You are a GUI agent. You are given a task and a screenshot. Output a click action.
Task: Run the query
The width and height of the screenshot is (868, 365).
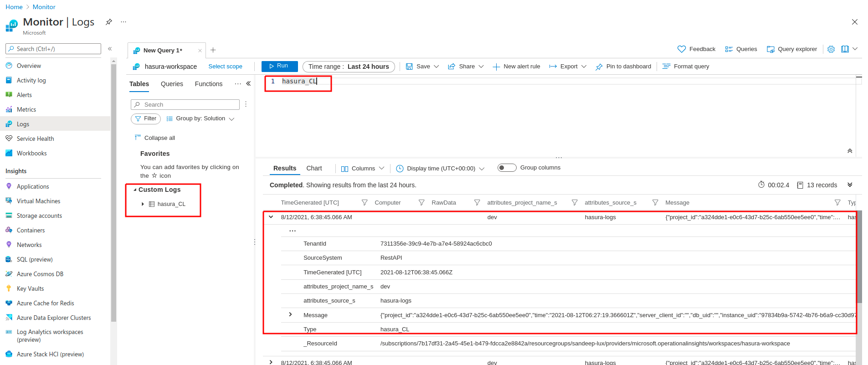click(279, 66)
